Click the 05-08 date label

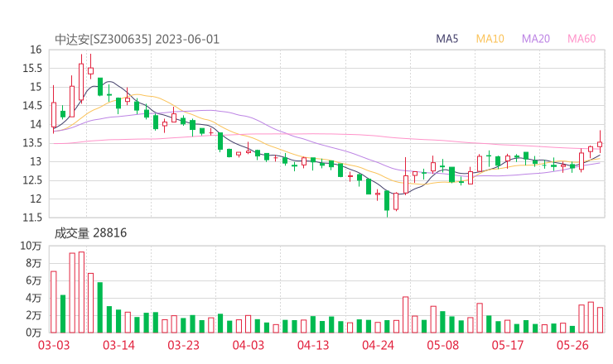point(443,345)
